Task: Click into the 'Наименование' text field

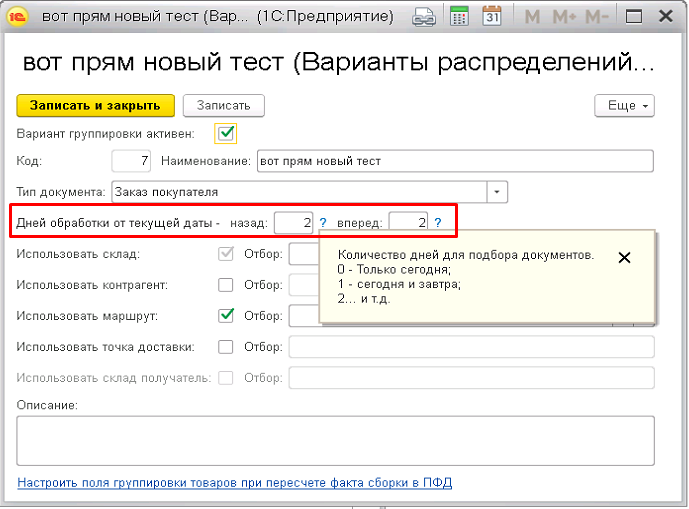Action: click(x=454, y=161)
